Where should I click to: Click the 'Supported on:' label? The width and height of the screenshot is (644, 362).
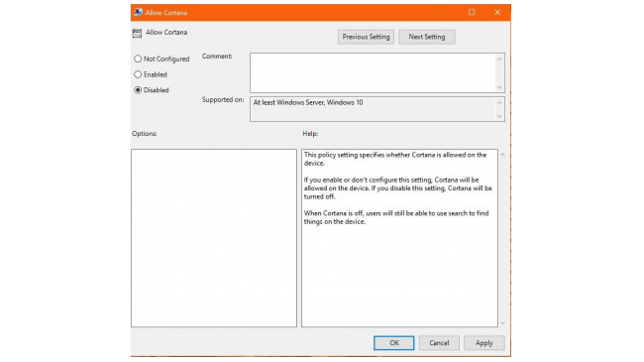[x=223, y=100]
